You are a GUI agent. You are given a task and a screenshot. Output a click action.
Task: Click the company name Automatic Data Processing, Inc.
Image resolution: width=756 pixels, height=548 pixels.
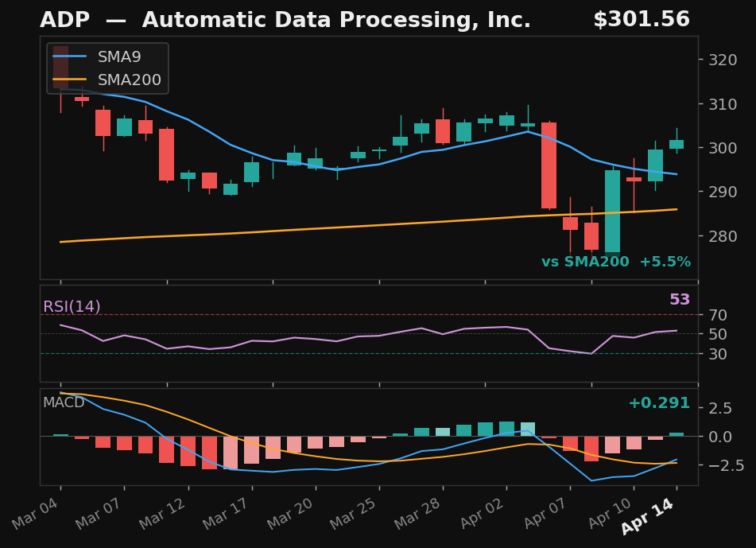pos(336,20)
